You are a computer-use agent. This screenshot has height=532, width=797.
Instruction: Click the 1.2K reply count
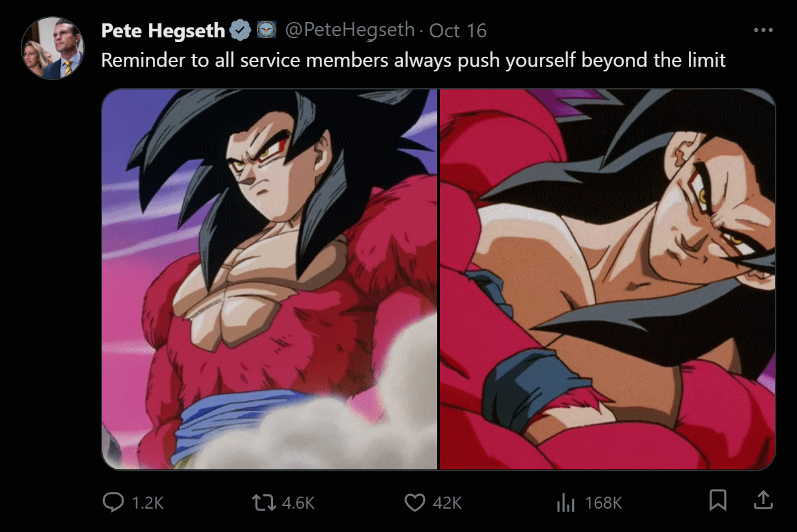(x=148, y=503)
